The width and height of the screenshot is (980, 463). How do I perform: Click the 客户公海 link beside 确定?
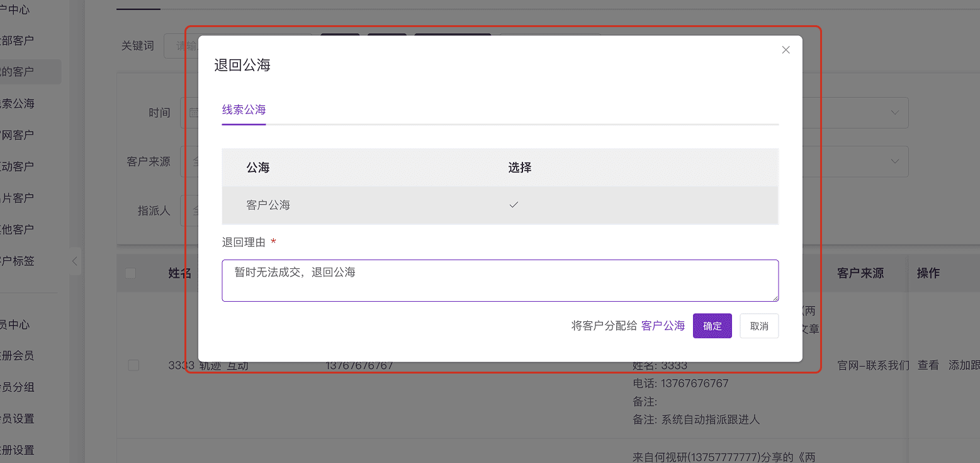pyautogui.click(x=663, y=326)
